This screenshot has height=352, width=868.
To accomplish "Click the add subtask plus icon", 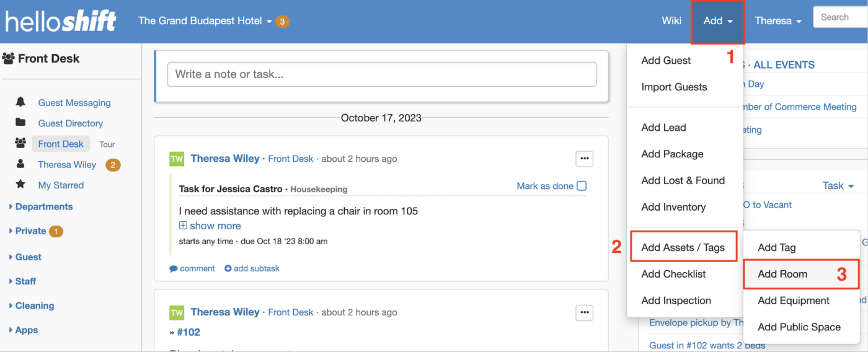I will tap(228, 269).
